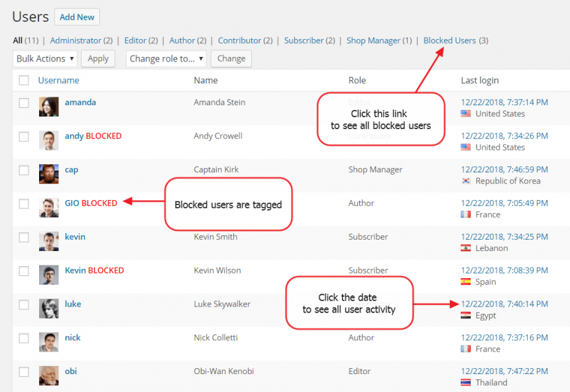Open luke's last login date link

pyautogui.click(x=504, y=304)
